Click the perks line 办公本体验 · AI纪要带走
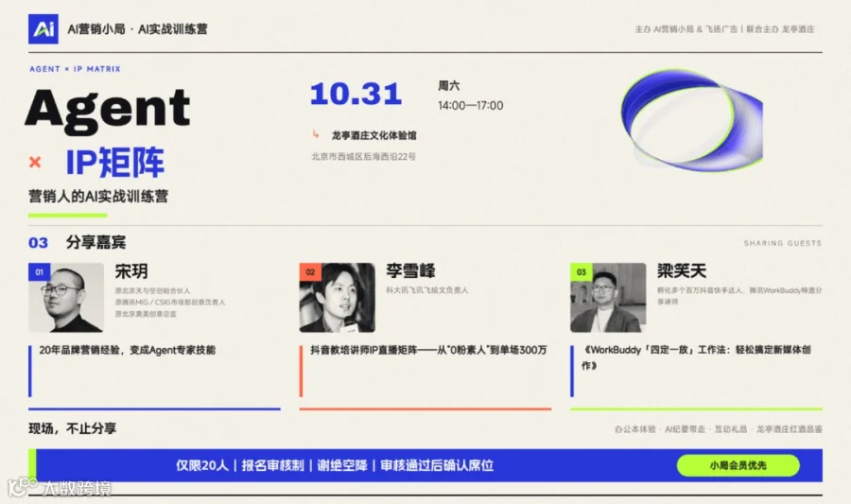Viewport: 851px width, 504px height. (x=660, y=429)
